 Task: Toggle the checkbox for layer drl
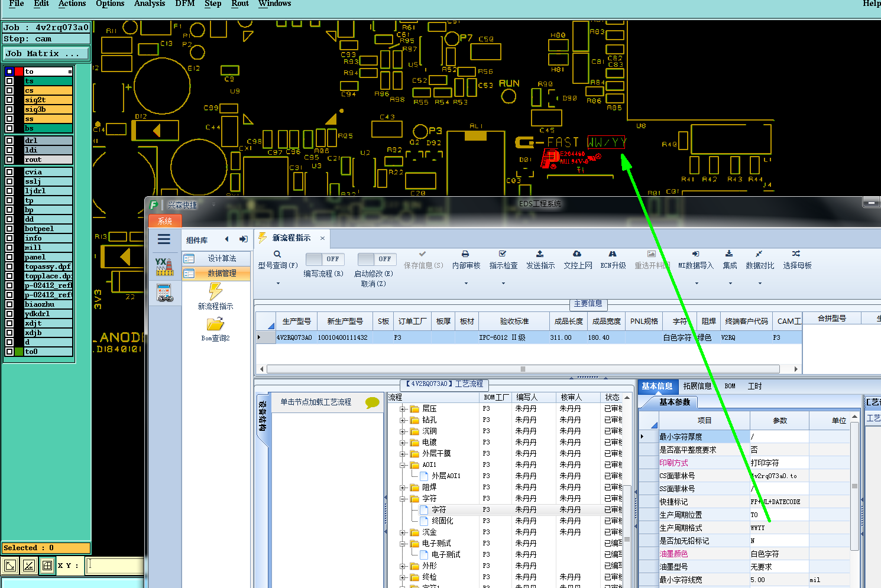click(9, 141)
